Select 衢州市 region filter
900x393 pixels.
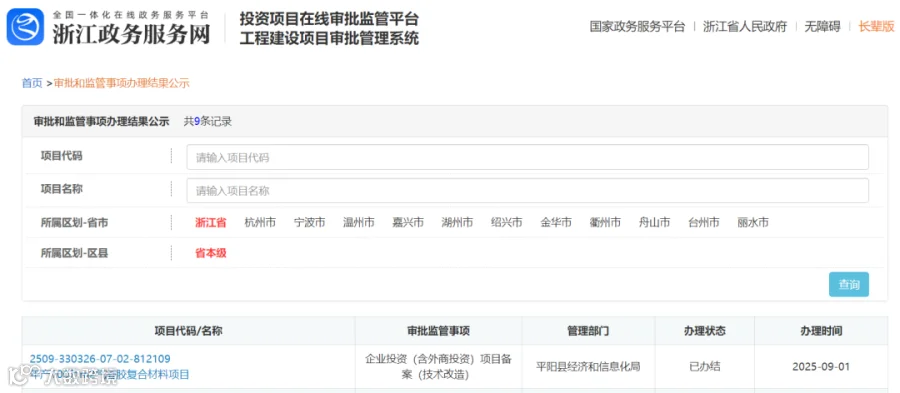click(605, 223)
